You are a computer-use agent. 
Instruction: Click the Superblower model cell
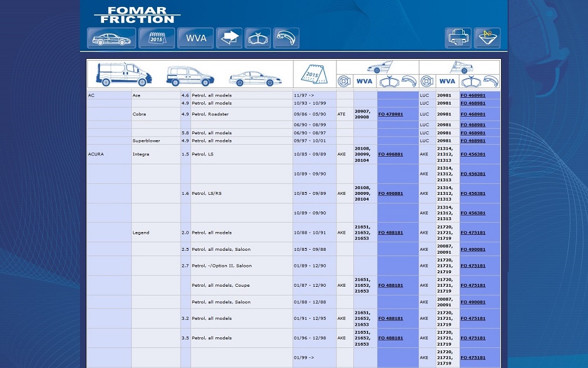[x=156, y=141]
